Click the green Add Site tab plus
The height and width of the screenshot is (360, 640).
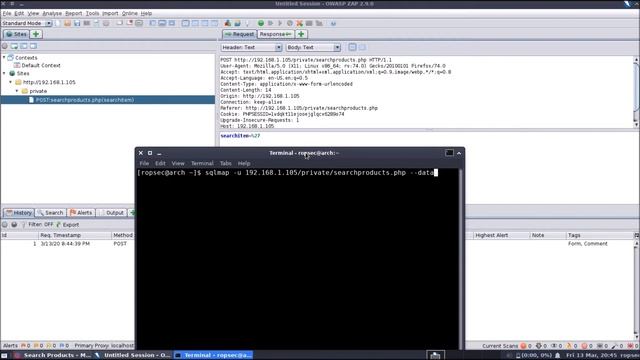point(36,34)
